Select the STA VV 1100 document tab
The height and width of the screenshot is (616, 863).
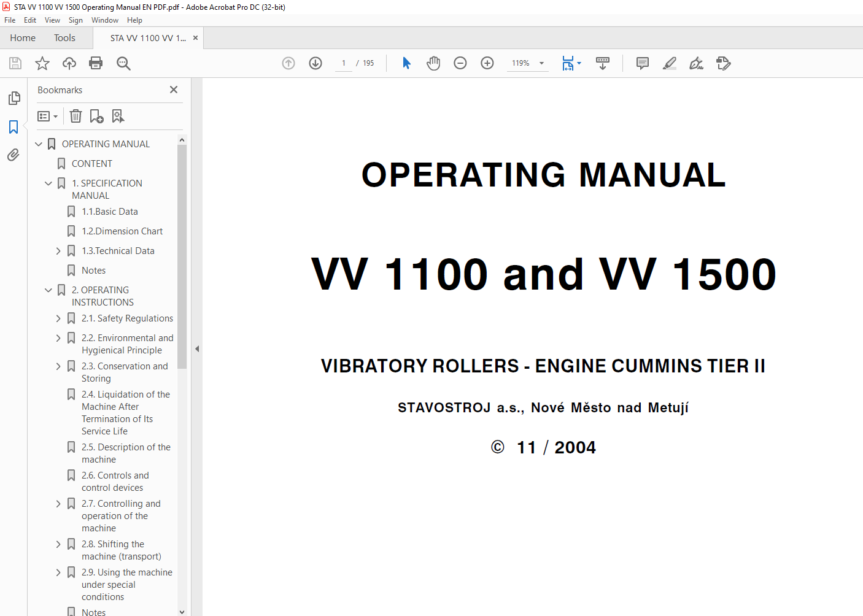(148, 38)
